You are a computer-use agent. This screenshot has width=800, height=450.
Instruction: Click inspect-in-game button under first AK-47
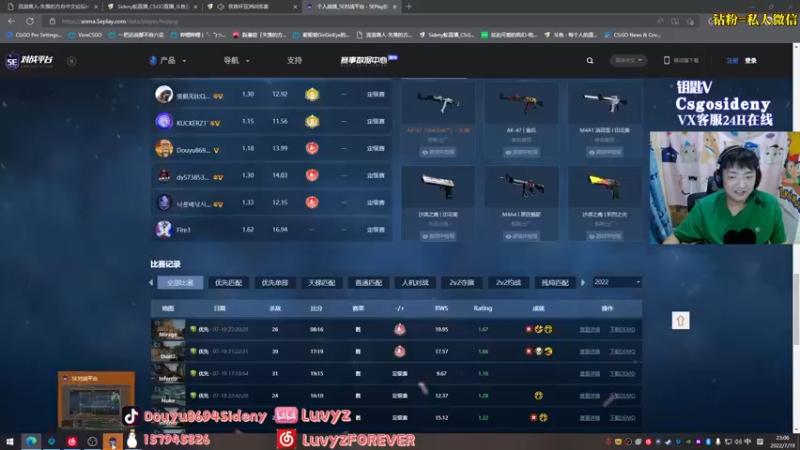(438, 152)
